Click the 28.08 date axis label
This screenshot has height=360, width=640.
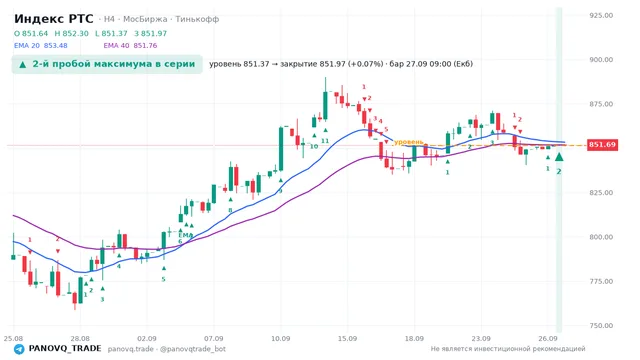pos(80,338)
